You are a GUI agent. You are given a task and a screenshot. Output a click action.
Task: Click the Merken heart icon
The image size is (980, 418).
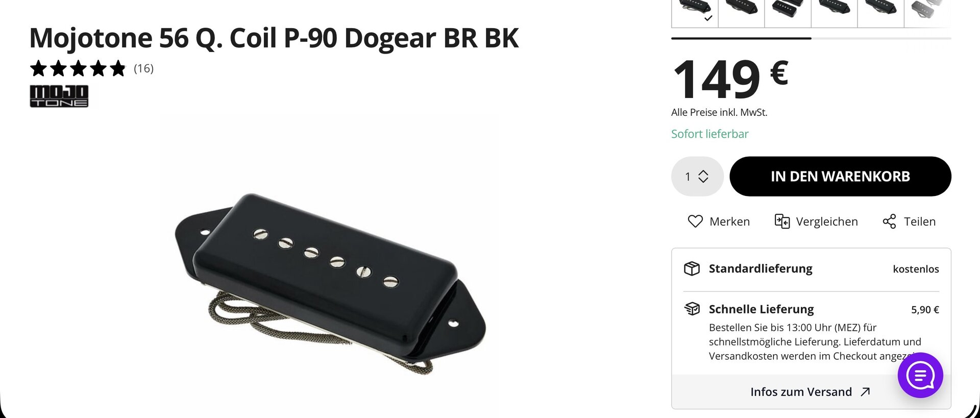click(695, 221)
